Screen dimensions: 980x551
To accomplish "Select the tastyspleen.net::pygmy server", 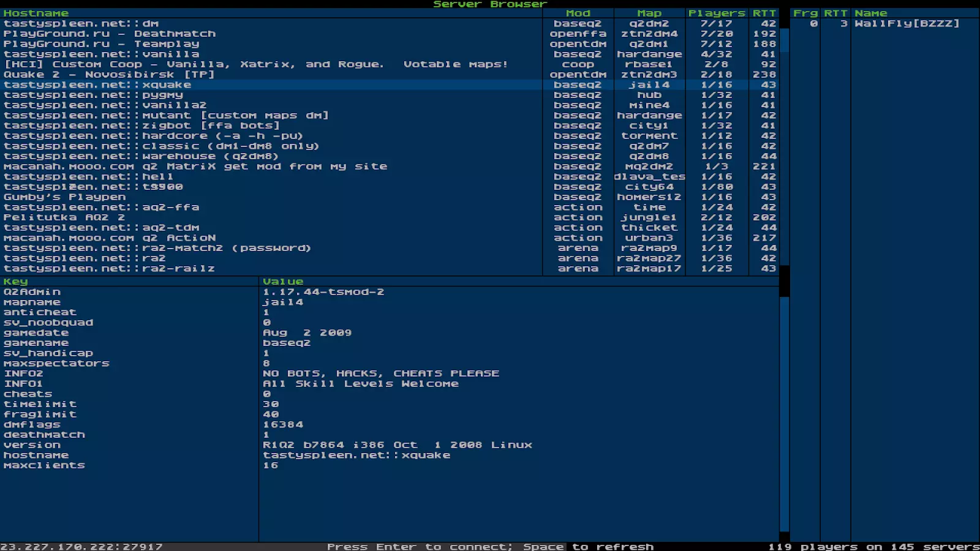I will 390,95.
